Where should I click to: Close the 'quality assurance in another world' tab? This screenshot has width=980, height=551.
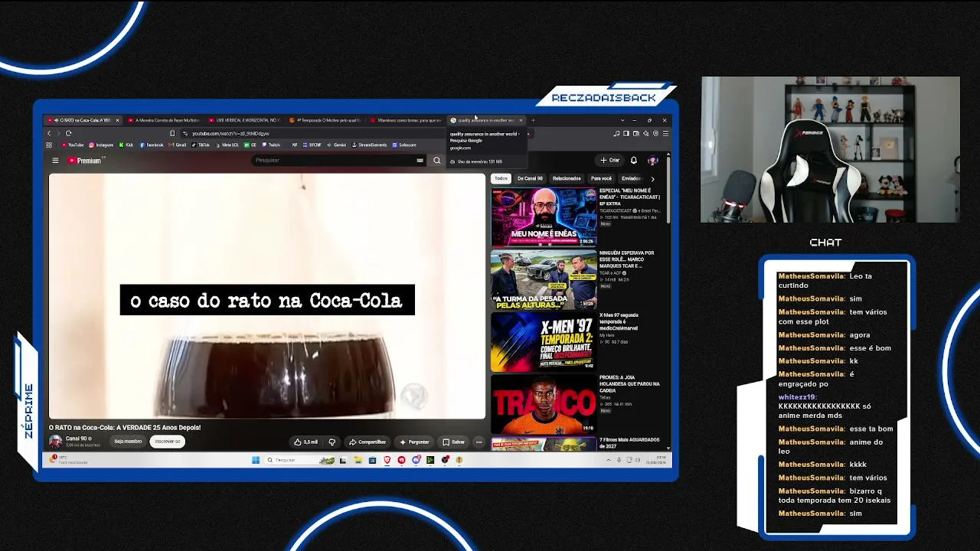click(x=521, y=120)
